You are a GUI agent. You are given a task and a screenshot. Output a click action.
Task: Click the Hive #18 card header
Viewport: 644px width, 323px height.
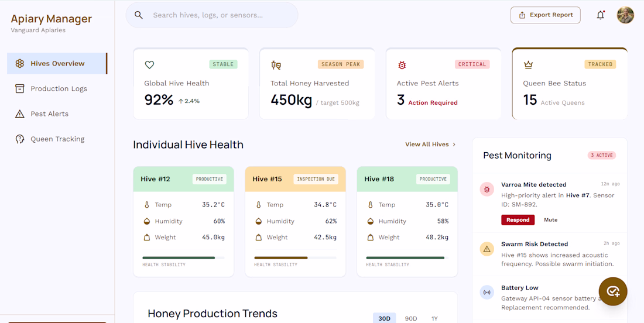407,179
